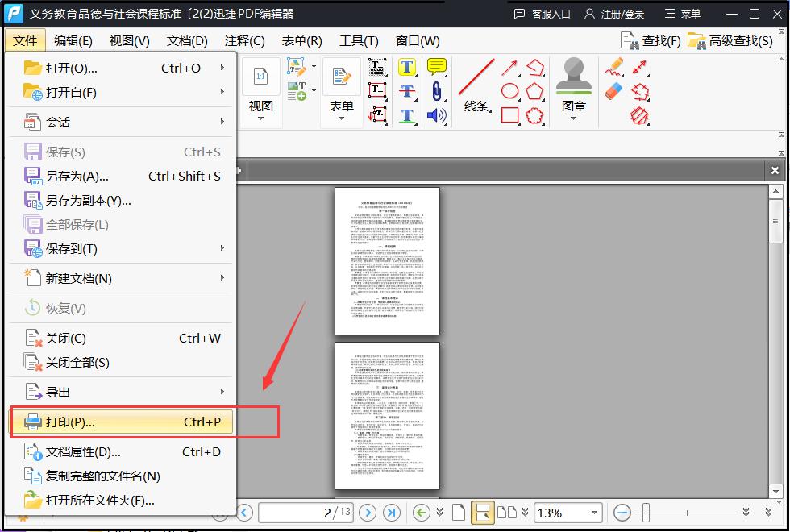790x532 pixels.
Task: Select the Circle shape tool
Action: [509, 92]
